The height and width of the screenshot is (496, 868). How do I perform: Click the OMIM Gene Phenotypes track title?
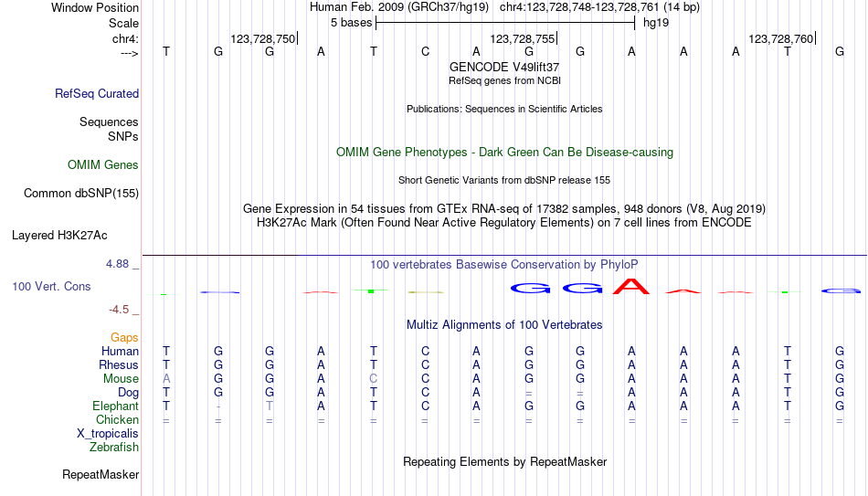point(505,153)
